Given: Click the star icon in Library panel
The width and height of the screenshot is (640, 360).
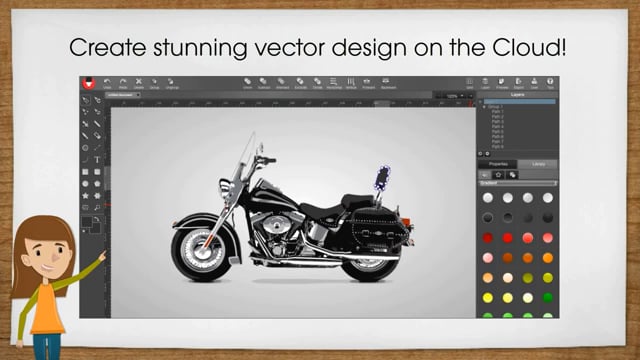Looking at the screenshot, I should point(498,175).
